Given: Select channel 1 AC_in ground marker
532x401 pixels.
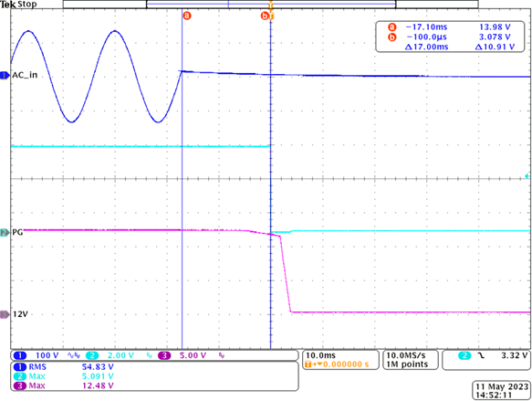Looking at the screenshot, I should [5, 76].
